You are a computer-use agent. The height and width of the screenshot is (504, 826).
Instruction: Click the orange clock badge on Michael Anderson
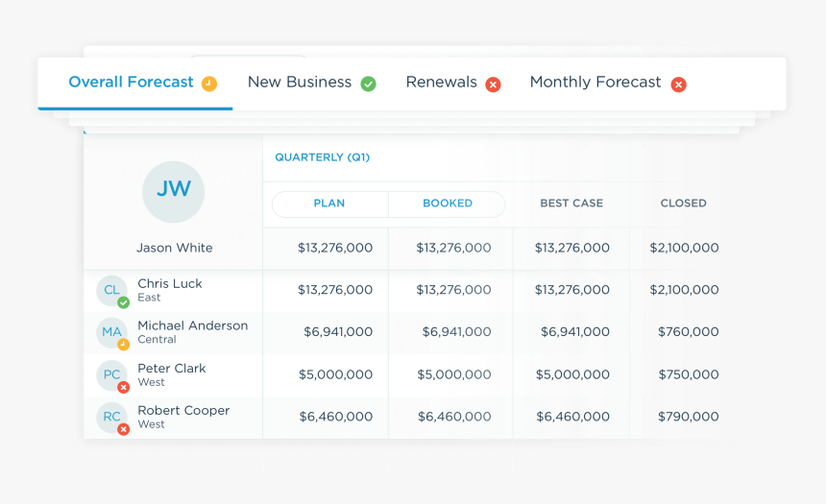[x=123, y=345]
